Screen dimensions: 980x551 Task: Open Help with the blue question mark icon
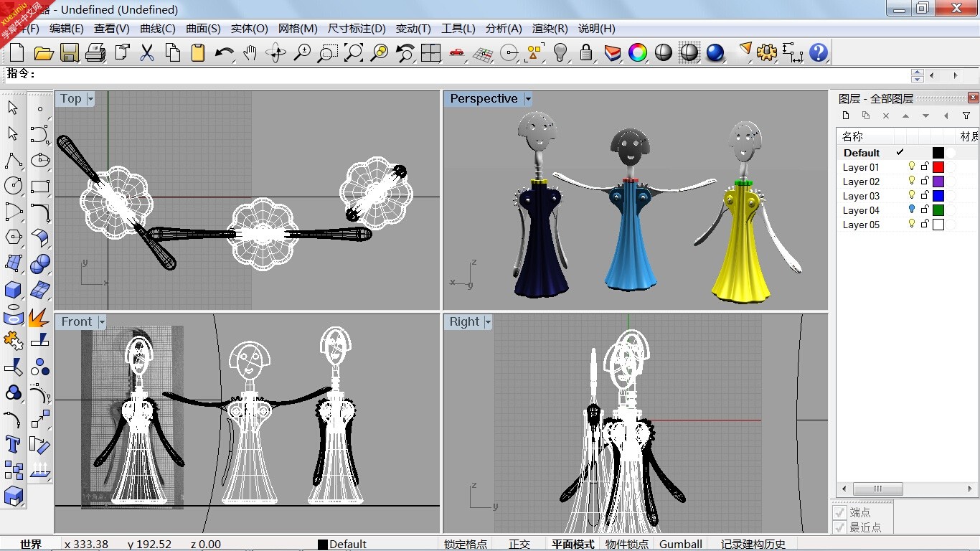[x=819, y=52]
